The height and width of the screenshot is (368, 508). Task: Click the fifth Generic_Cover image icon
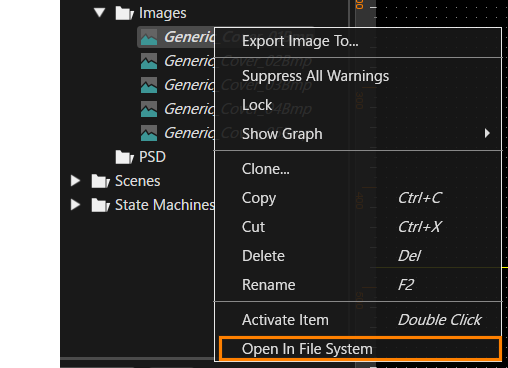click(149, 133)
